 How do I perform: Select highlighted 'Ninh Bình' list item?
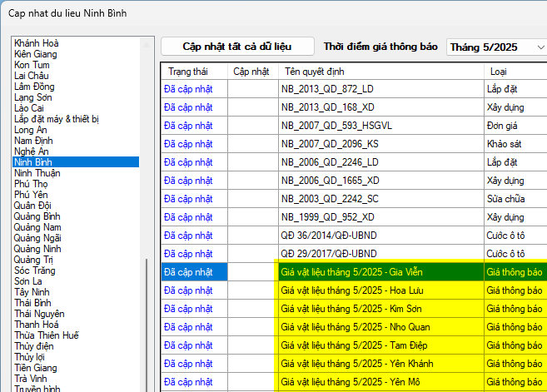pos(76,162)
